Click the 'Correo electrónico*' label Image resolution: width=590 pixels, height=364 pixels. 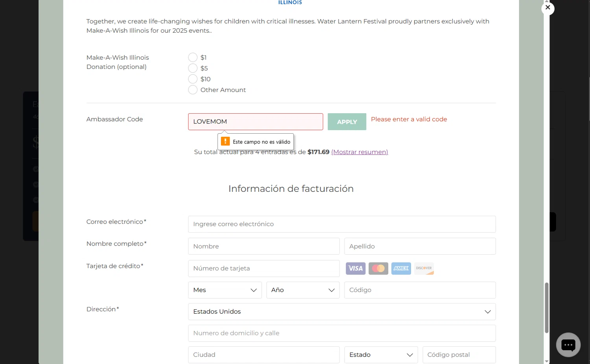click(116, 222)
